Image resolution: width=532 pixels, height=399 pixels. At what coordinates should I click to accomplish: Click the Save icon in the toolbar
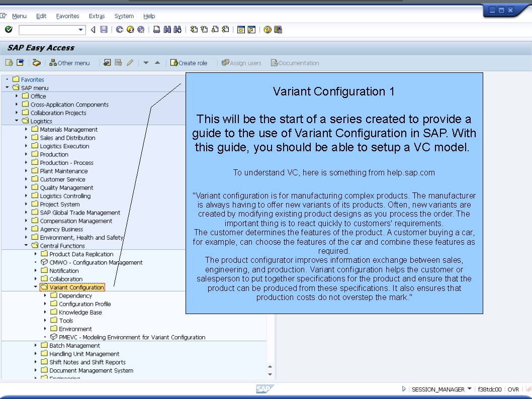(x=103, y=29)
